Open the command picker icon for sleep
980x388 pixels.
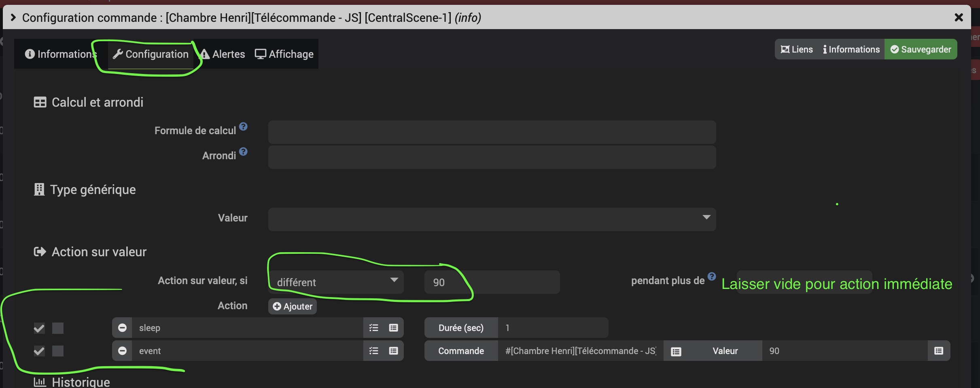click(393, 328)
